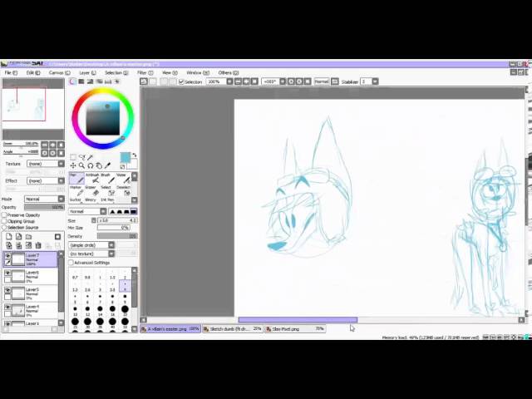The image size is (532, 399).
Task: Open the View menu
Action: [x=170, y=73]
